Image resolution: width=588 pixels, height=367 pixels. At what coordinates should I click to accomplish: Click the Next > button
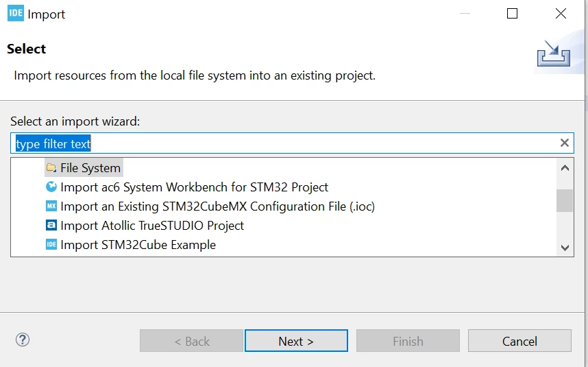point(296,341)
